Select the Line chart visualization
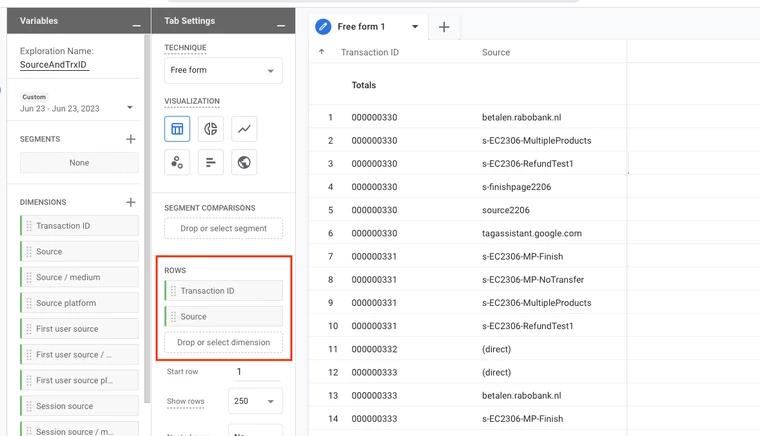Viewport: 760px width, 436px height. [244, 129]
